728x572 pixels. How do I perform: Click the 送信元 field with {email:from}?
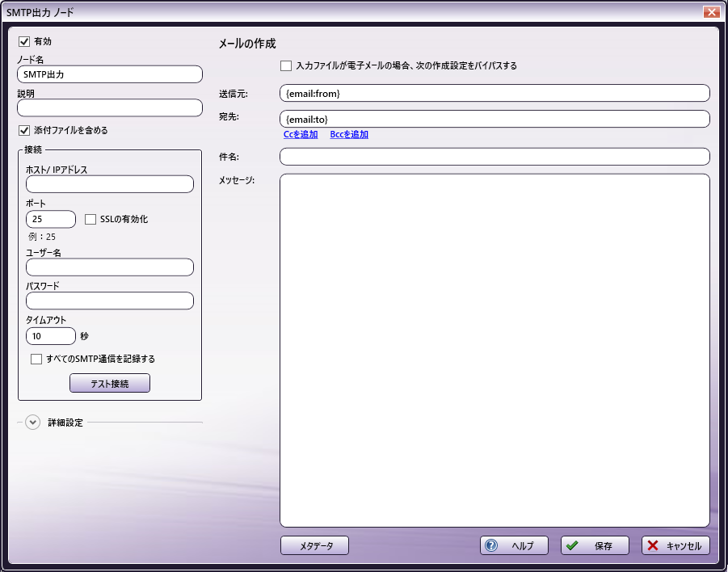click(x=495, y=94)
